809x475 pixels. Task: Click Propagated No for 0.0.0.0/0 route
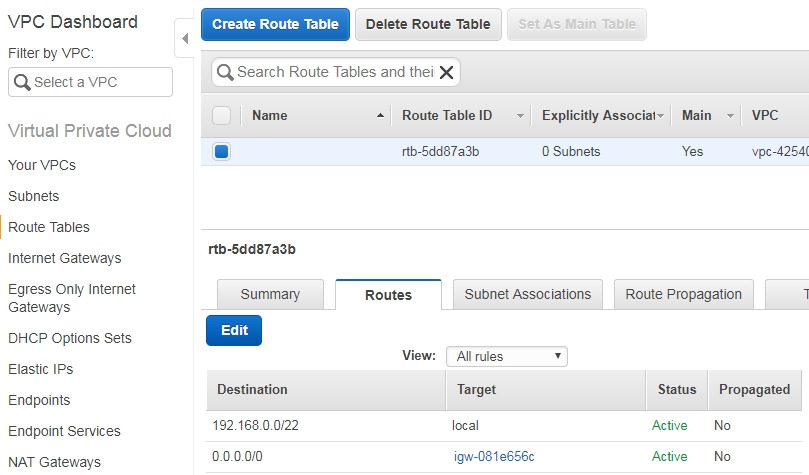(722, 456)
